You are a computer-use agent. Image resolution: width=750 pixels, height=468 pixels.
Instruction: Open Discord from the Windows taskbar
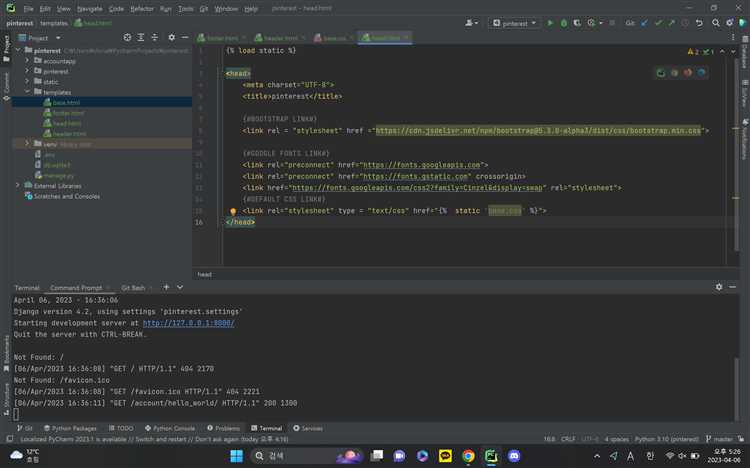pos(514,456)
